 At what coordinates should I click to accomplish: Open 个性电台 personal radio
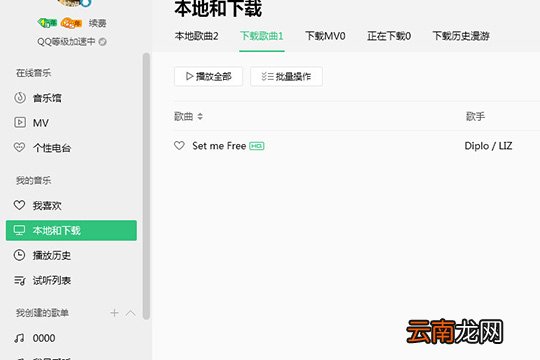pos(42,148)
